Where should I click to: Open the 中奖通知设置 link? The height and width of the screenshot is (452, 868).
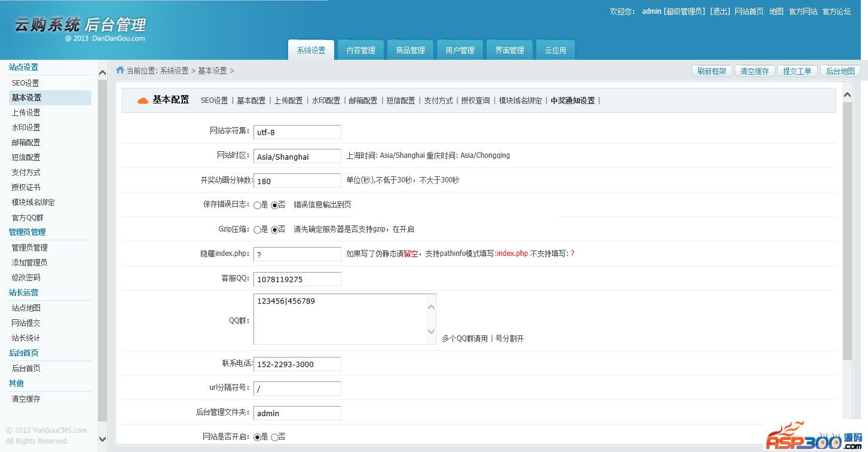tap(573, 100)
